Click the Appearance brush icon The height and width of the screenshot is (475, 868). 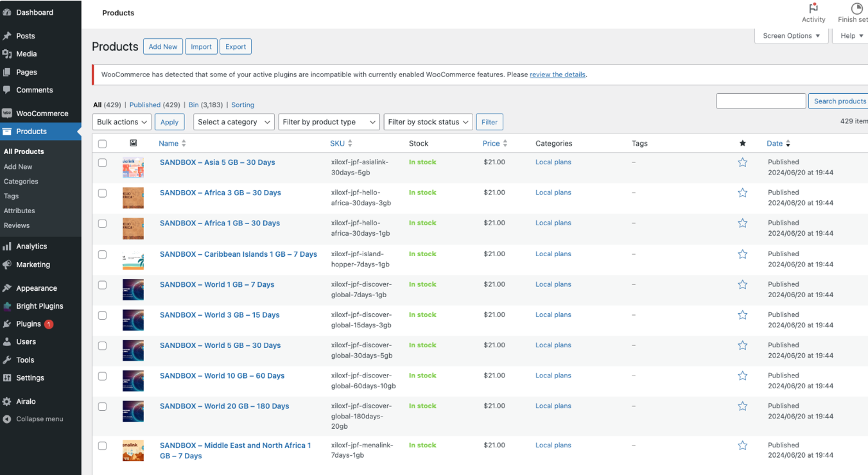(x=7, y=288)
